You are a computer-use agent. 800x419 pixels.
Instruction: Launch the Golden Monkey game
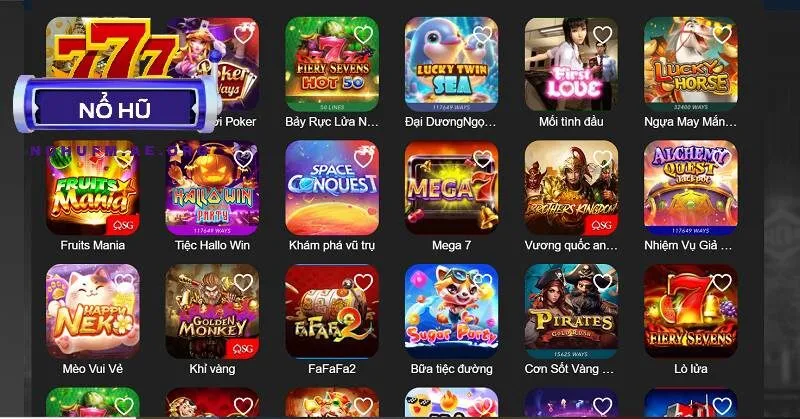(x=212, y=311)
